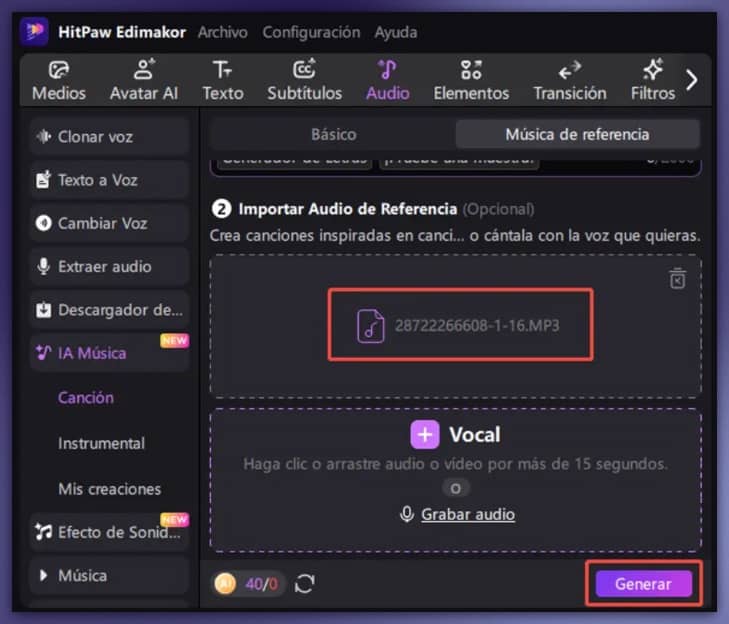Open the Configuración menu

tap(311, 32)
